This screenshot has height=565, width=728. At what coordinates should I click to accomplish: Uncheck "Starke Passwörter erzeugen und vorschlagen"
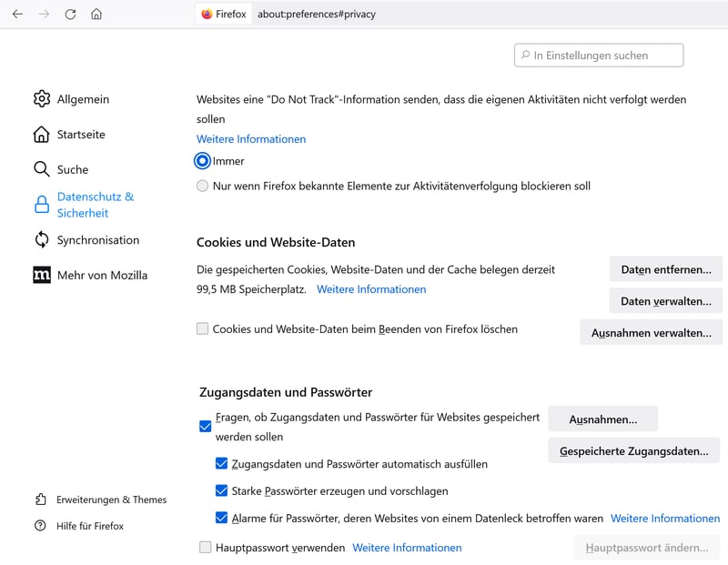tap(221, 490)
